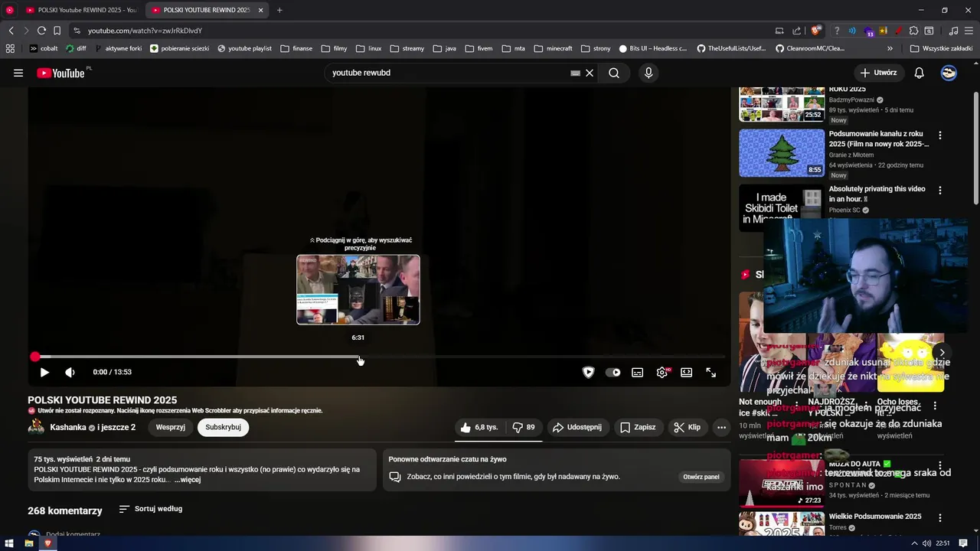Open Wszystkie zakładki folder
980x551 pixels.
[x=941, y=48]
